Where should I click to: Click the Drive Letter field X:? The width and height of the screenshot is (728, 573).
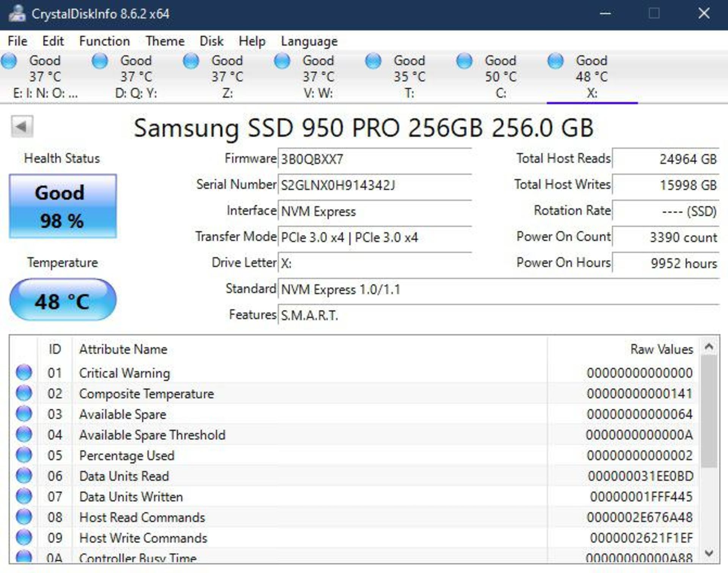click(375, 263)
